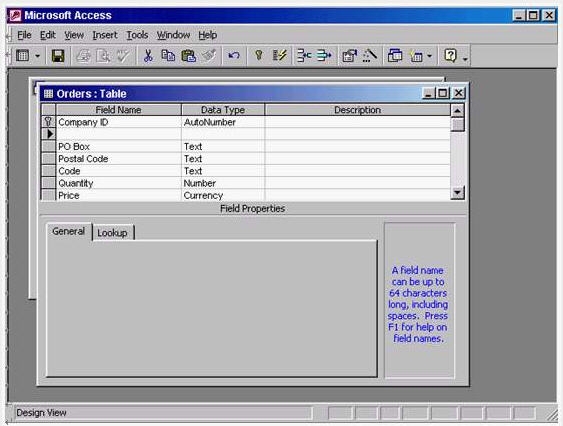Click the Delete Rows icon
The image size is (563, 426).
(324, 56)
